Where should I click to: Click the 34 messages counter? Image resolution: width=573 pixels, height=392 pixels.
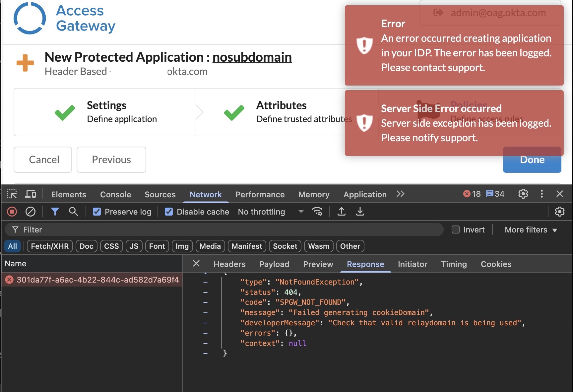tap(495, 194)
